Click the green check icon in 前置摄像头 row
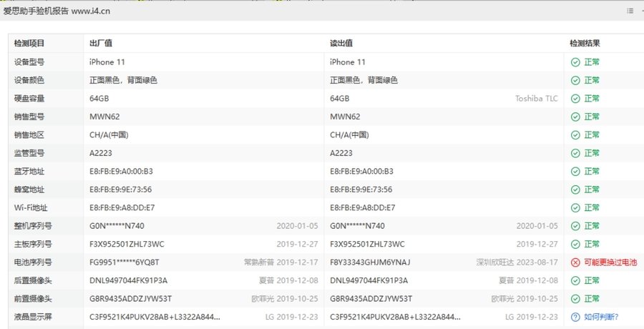This screenshot has height=329, width=644. (575, 299)
